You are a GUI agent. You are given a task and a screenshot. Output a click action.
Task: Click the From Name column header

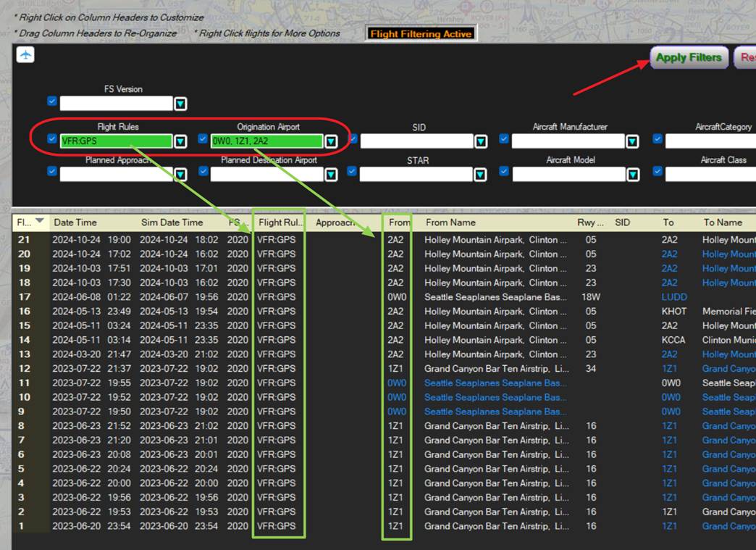point(450,222)
